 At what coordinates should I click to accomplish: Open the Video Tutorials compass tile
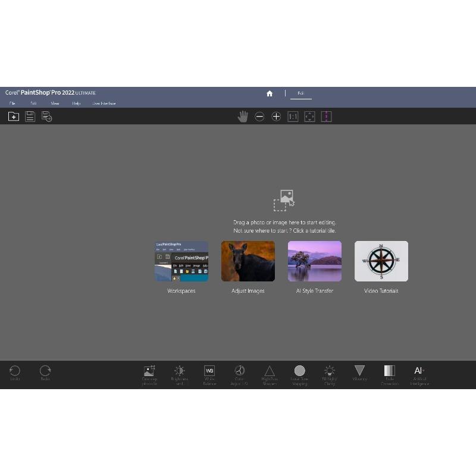tap(381, 261)
